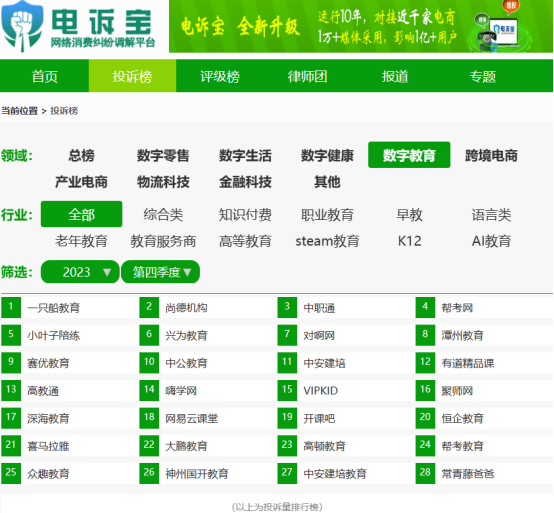
Task: Go to 首页 in the navigation bar
Action: point(45,76)
